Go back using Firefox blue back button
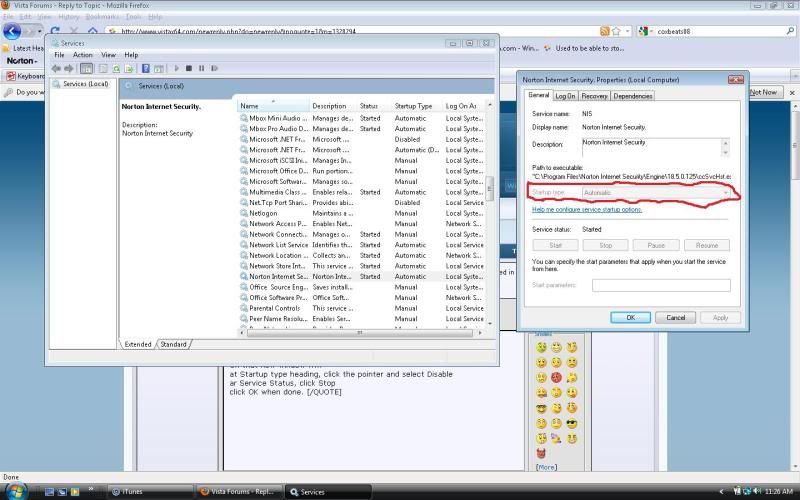This screenshot has width=800, height=500. pos(12,31)
